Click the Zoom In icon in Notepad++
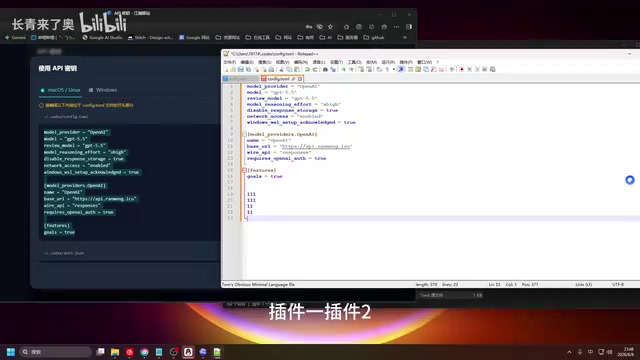This screenshot has width=640, height=360. coord(343,69)
